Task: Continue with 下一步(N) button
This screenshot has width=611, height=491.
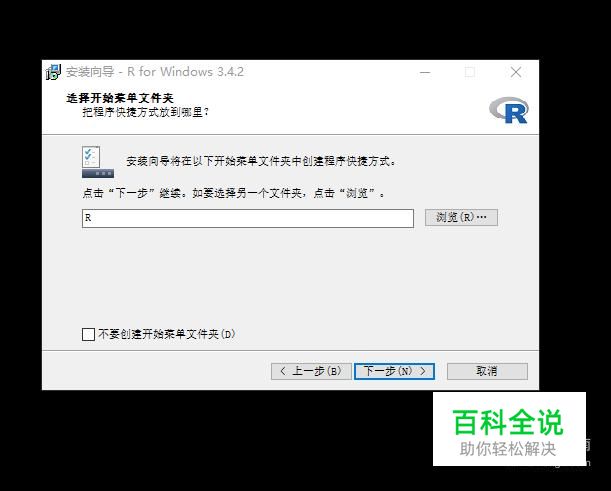Action: coord(394,371)
